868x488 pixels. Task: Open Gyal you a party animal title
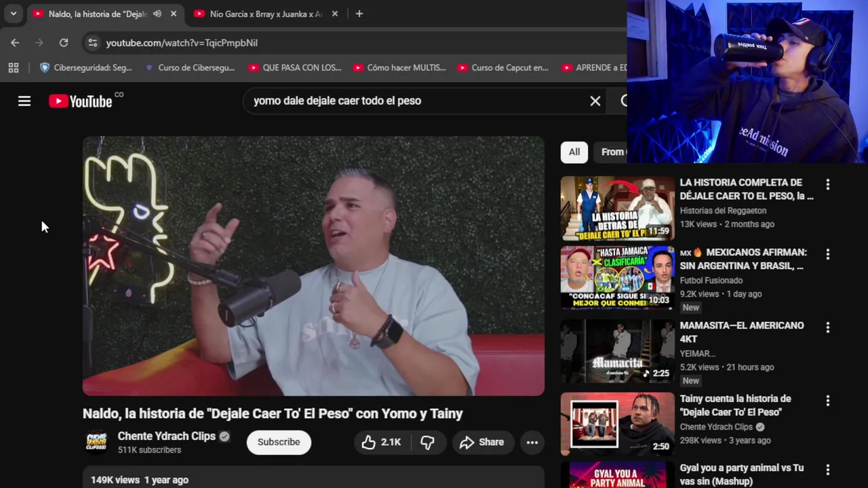(742, 474)
